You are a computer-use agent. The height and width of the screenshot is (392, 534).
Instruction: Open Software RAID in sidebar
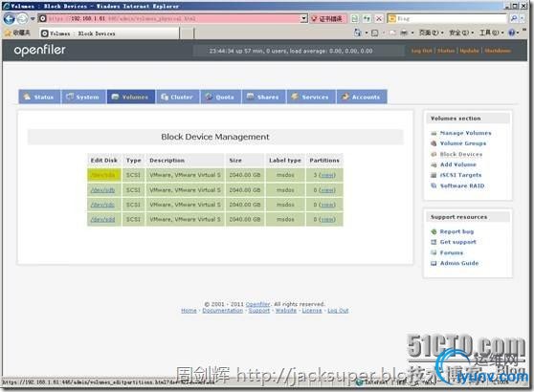coord(462,185)
